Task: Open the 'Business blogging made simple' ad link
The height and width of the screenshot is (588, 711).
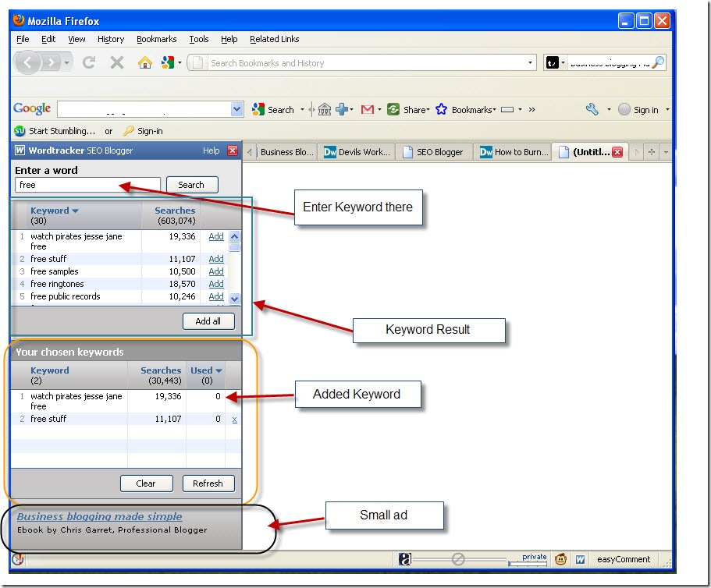Action: 100,516
